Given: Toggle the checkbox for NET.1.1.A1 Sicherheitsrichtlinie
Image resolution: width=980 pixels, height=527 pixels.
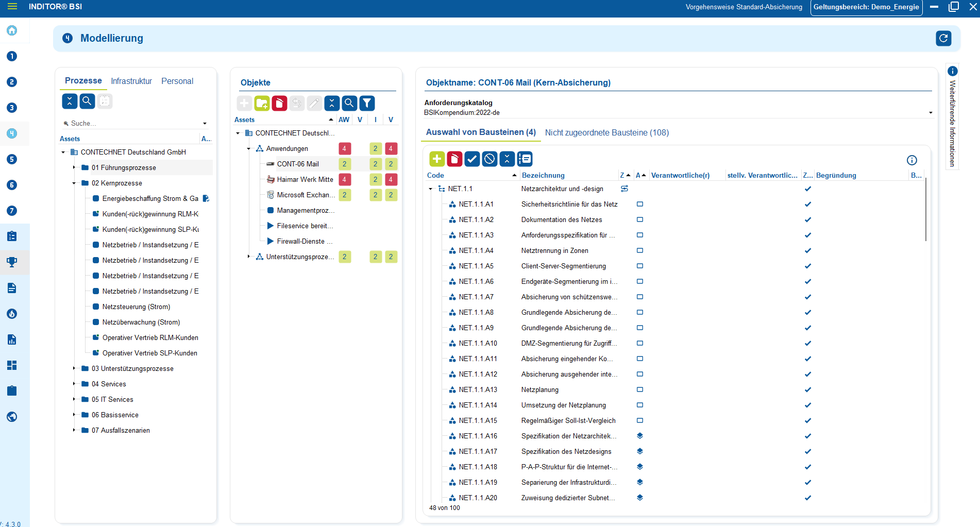Looking at the screenshot, I should click(640, 204).
